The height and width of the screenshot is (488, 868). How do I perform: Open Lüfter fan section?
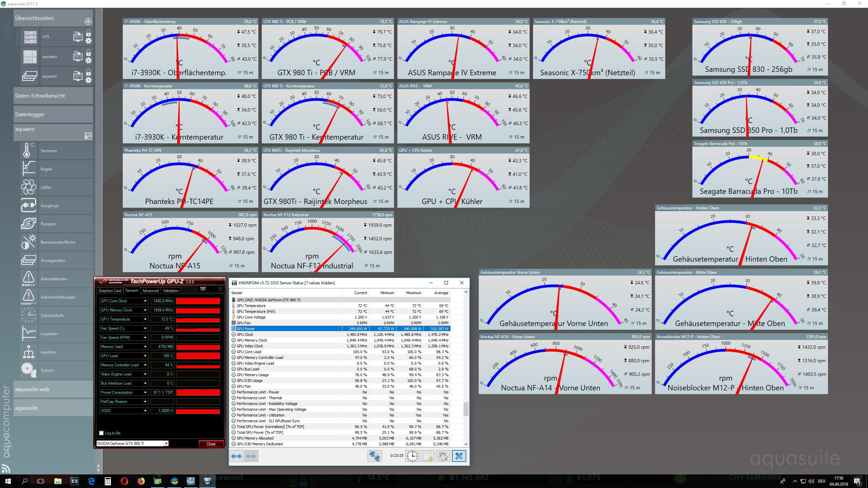click(x=57, y=187)
